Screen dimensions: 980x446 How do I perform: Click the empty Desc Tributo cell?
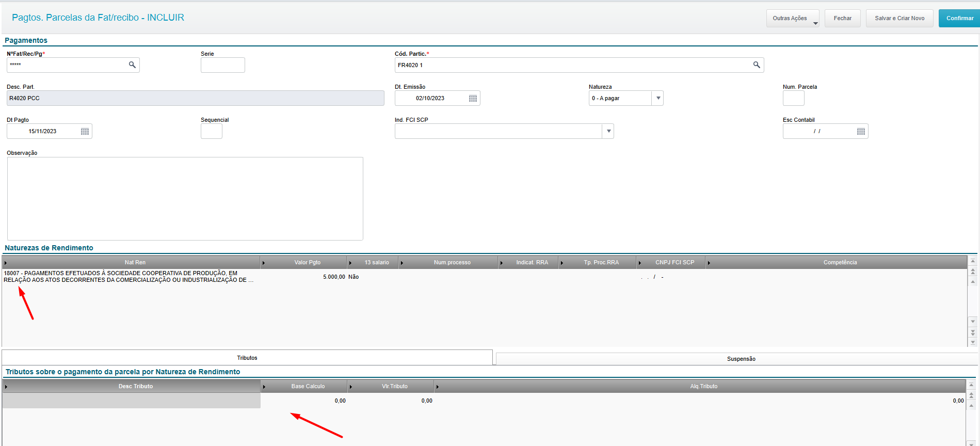pos(132,401)
